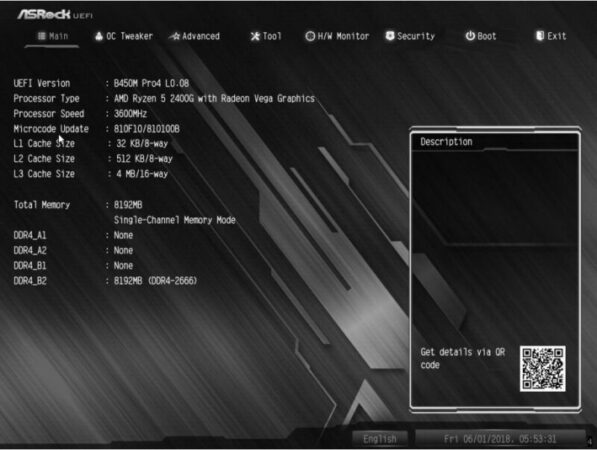Click the Security shield icon
Screen dimensions: 597x450
390,36
